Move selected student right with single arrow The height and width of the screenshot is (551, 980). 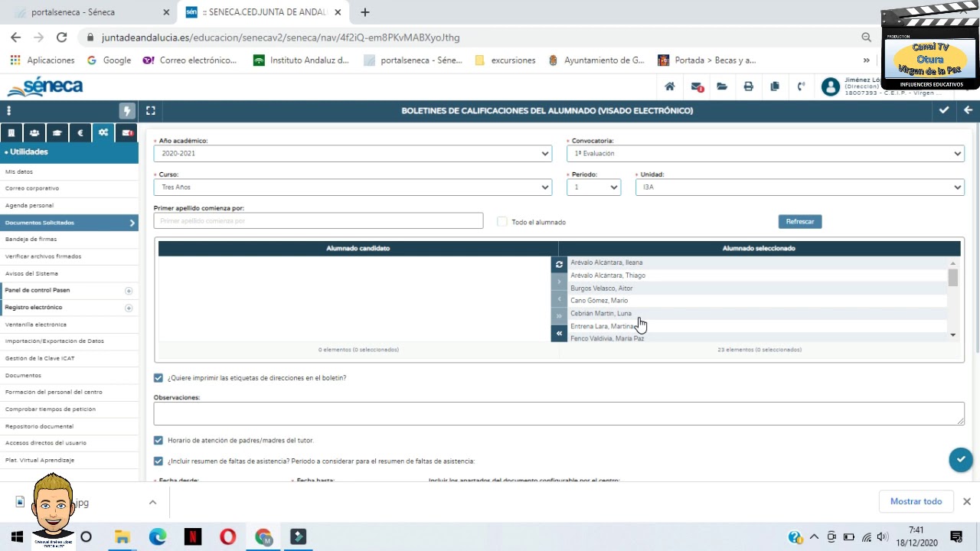[x=559, y=282]
